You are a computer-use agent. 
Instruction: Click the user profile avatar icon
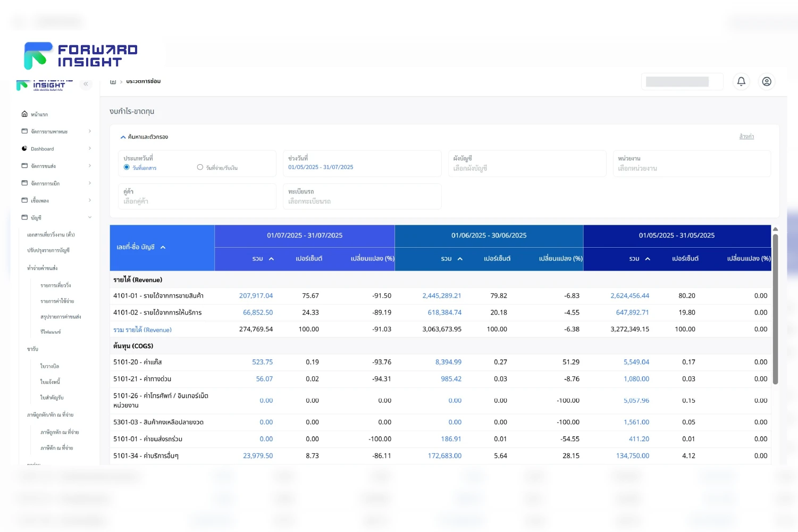point(767,81)
